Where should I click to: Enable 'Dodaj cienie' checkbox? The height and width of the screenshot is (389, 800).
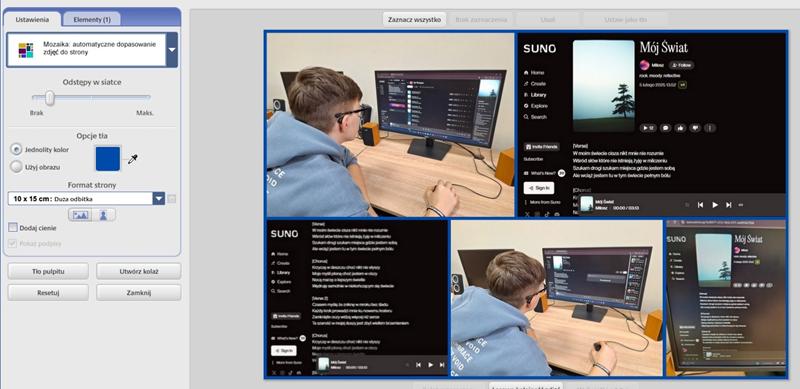coord(13,228)
